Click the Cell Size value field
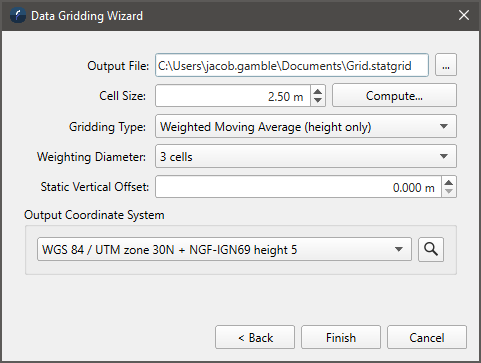 click(233, 96)
